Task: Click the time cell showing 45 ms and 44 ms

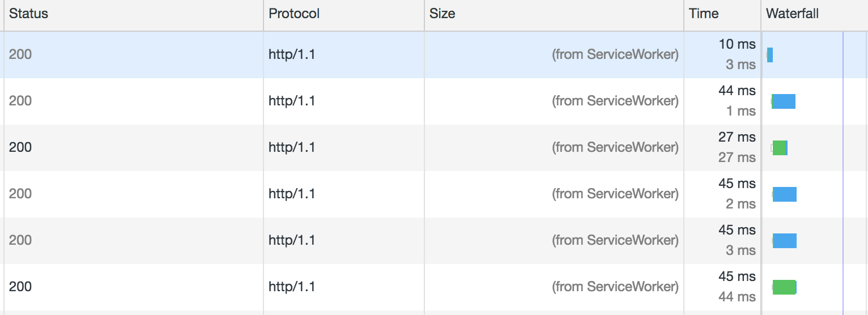Action: click(737, 287)
